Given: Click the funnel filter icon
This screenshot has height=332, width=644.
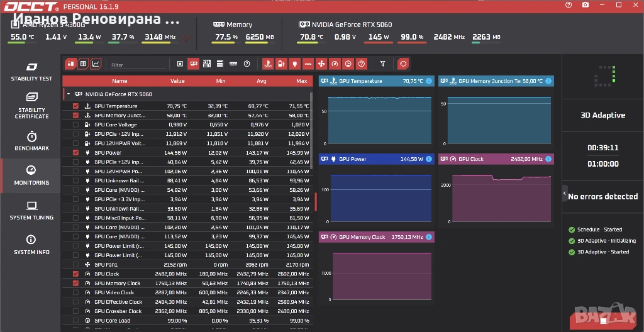Looking at the screenshot, I should tap(383, 64).
